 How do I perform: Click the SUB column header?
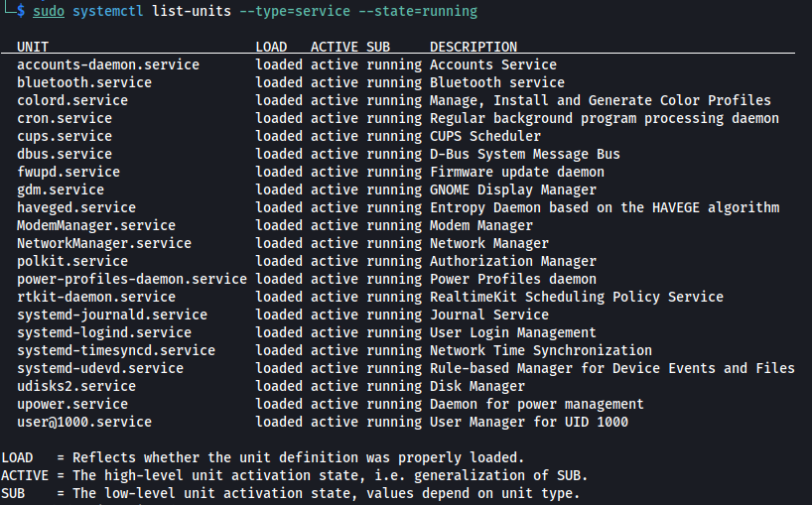click(x=378, y=47)
